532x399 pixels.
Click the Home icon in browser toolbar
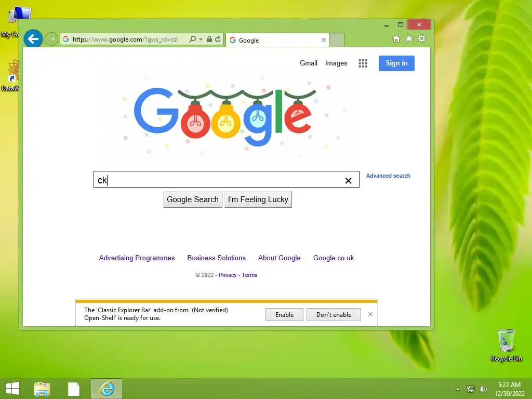click(x=396, y=38)
